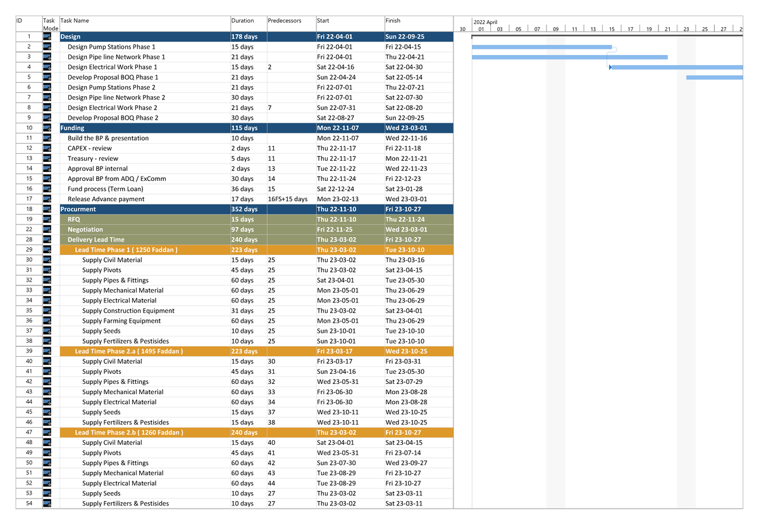Click the Task Mode icon next to Supply Pivots
This screenshot has height=532, width=759.
coord(47,270)
